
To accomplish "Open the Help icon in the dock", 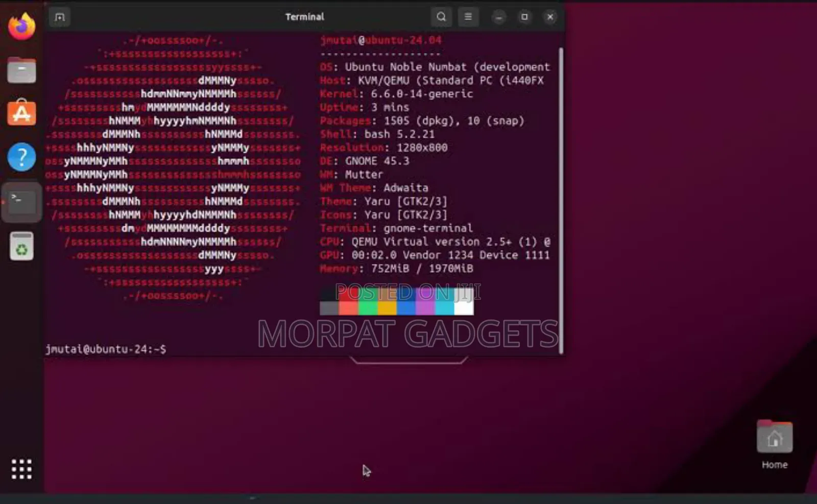I will [21, 157].
